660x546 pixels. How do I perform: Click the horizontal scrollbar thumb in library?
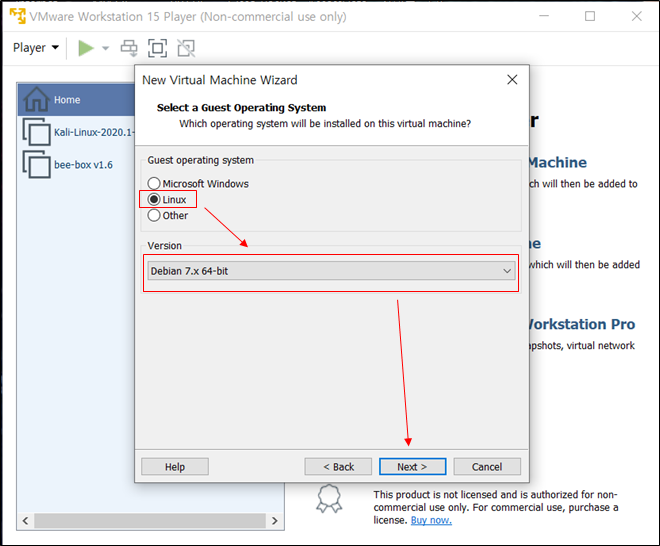(x=150, y=521)
